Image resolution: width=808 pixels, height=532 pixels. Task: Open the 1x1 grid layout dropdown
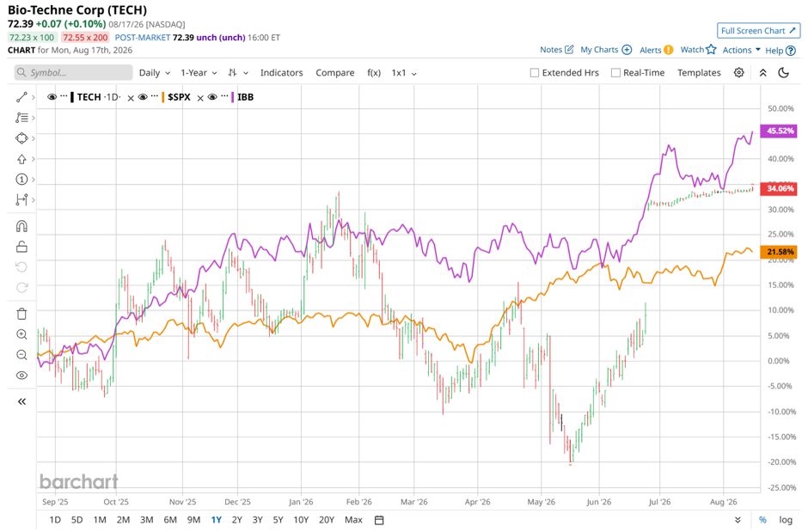point(404,72)
